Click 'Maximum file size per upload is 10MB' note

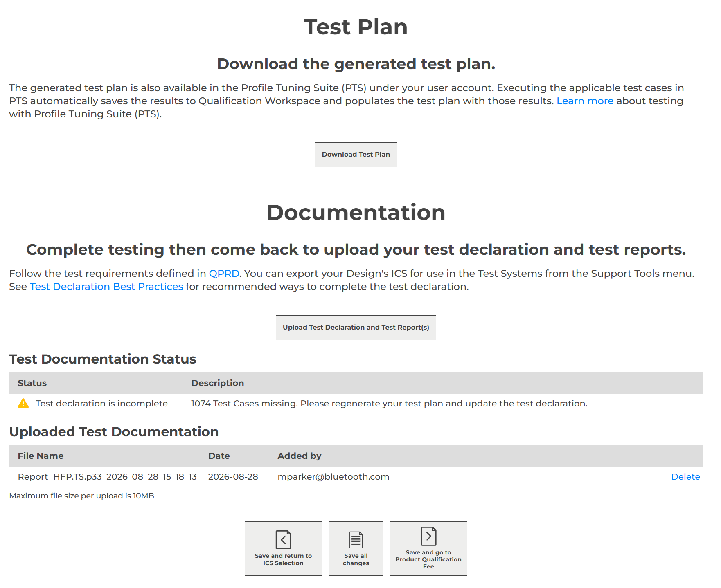(81, 496)
